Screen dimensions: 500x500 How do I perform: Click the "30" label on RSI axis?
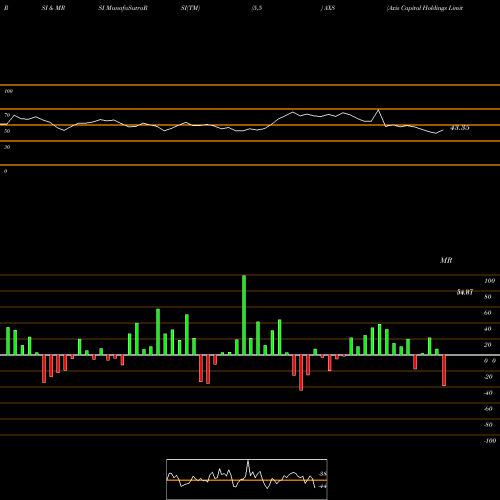[7, 147]
